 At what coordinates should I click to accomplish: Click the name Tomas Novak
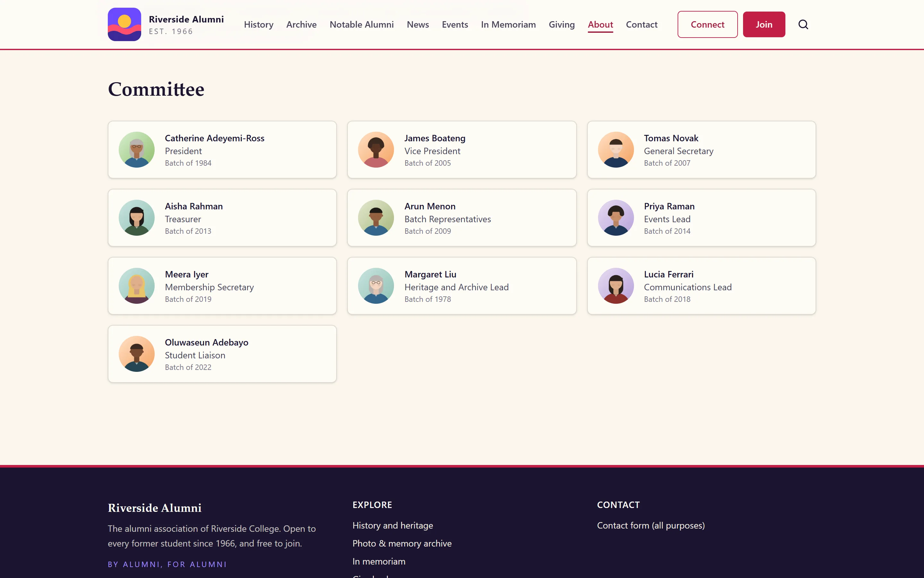pos(671,138)
